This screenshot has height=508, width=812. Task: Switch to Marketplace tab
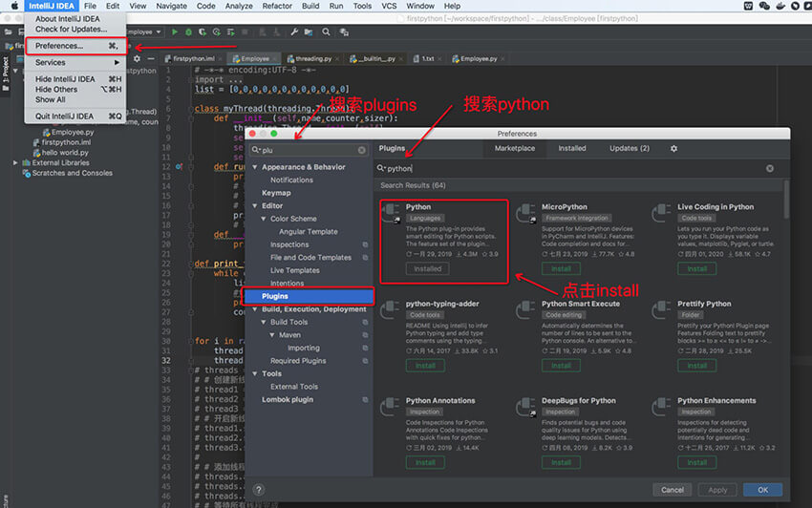(x=515, y=149)
